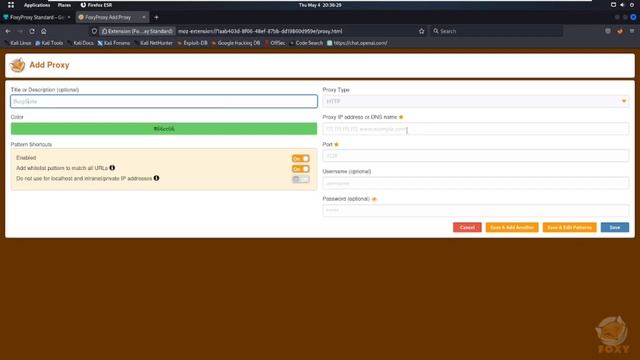
Task: Open the Firefox hamburger menu
Action: point(632,31)
